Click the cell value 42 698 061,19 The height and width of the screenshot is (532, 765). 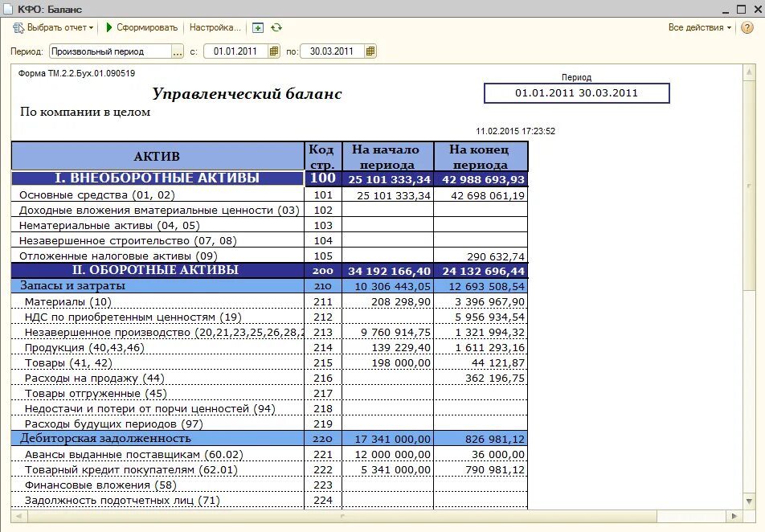point(481,195)
